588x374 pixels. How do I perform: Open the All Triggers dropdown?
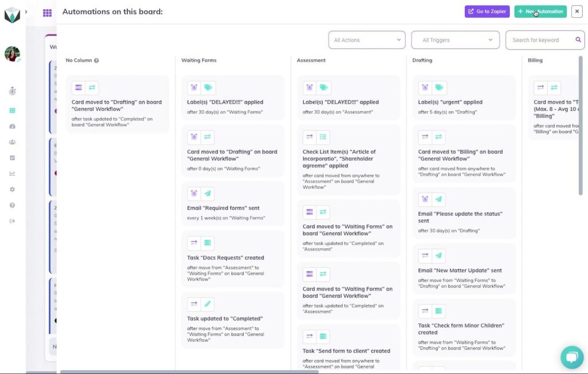pos(455,40)
